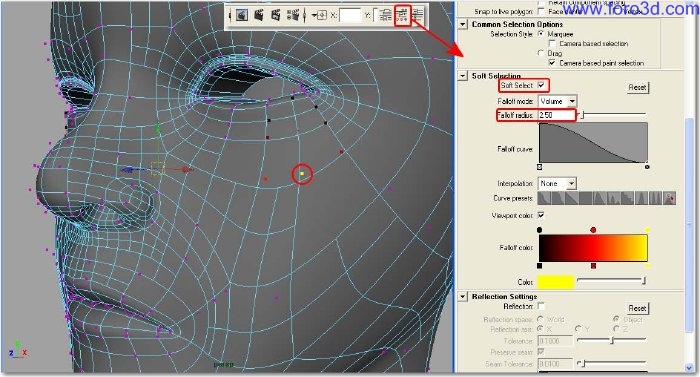Click the last curve preset with red icon
700x377 pixels.
click(669, 198)
